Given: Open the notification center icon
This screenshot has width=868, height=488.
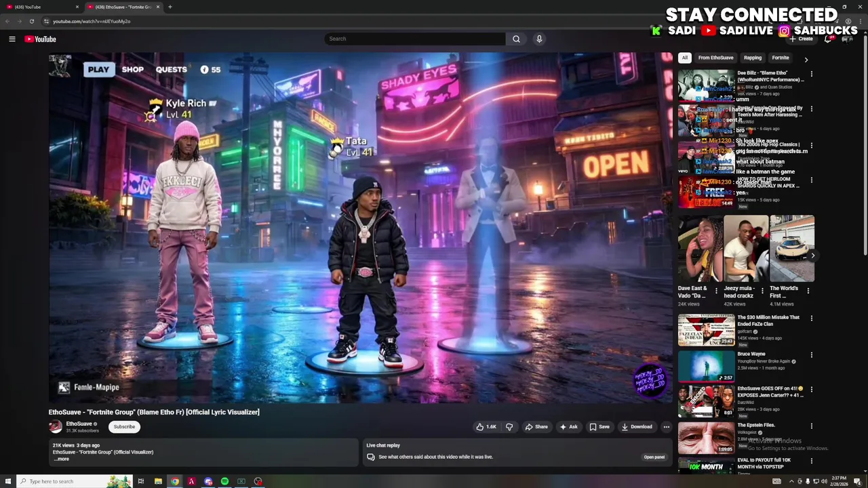Looking at the screenshot, I should (x=857, y=481).
